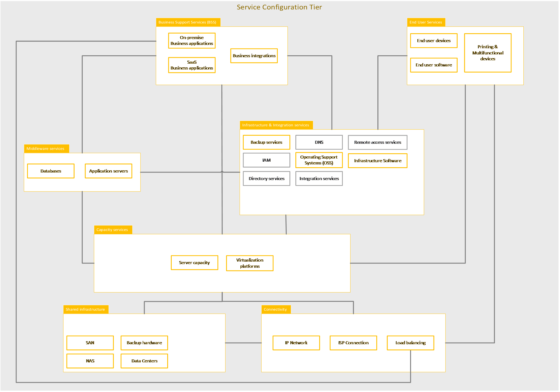Screen dimensions: 560x392
Task: Click the Middleware services header label
Action: pos(46,149)
